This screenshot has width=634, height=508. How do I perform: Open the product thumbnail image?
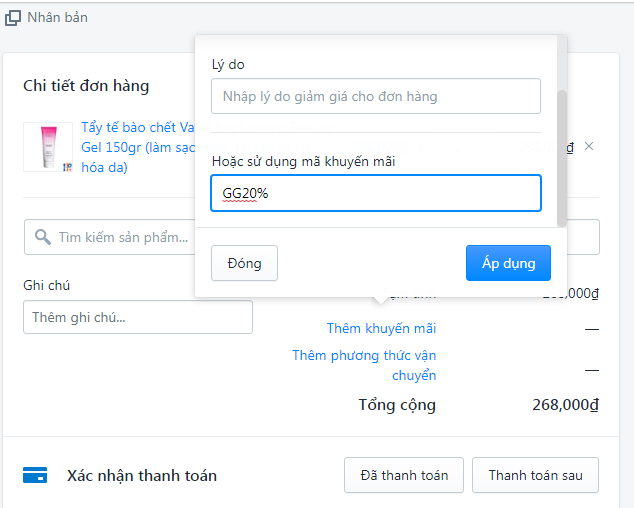coord(48,147)
